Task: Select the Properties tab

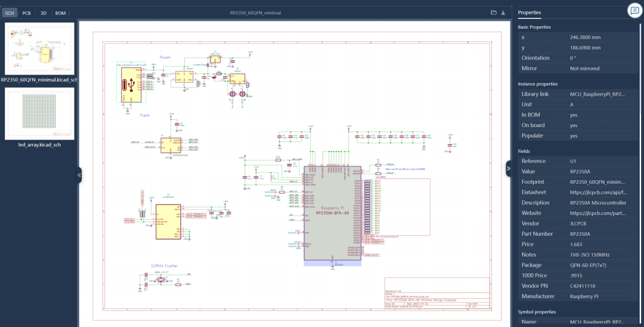Action: click(530, 13)
